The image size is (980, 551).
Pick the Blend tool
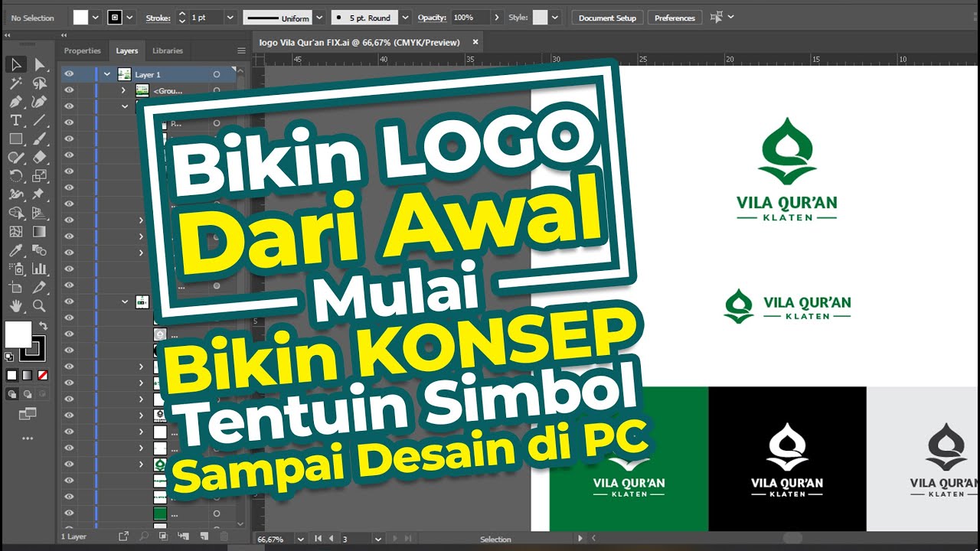pos(39,250)
